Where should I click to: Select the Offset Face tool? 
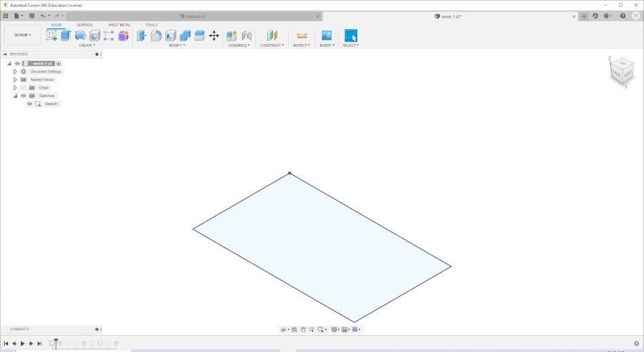click(x=199, y=36)
